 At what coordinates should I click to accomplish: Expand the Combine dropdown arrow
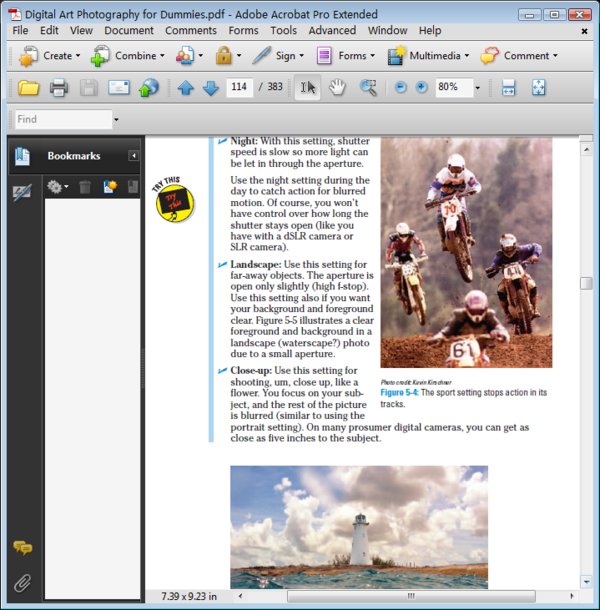(x=162, y=56)
